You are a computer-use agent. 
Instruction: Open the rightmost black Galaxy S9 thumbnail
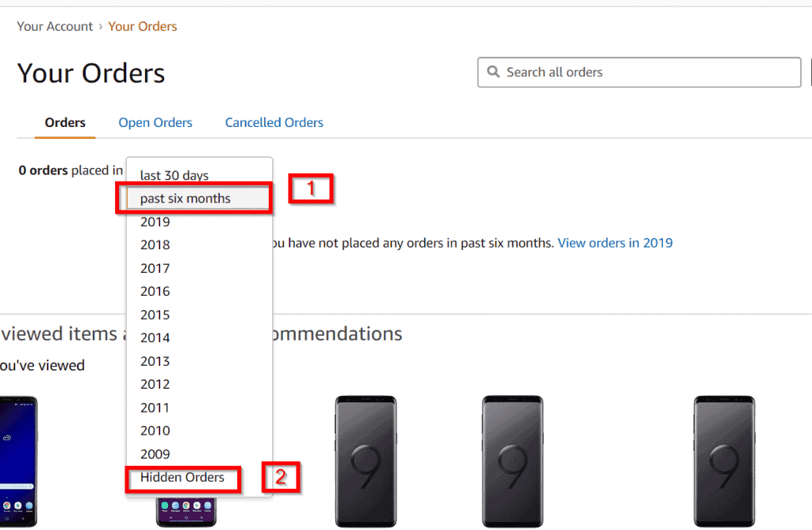(x=724, y=461)
